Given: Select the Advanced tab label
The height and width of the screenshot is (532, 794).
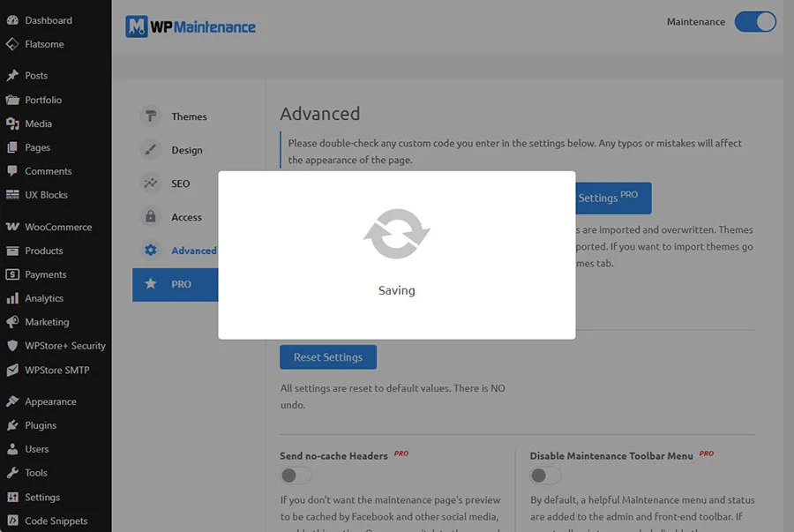Looking at the screenshot, I should pyautogui.click(x=194, y=251).
